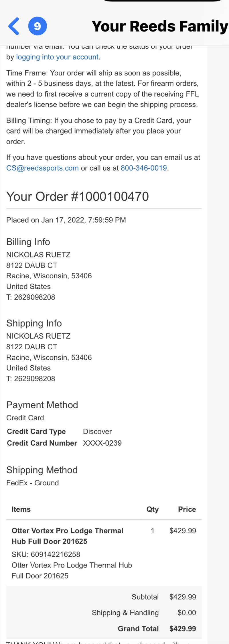The height and width of the screenshot is (644, 229).
Task: Select the Your Order #1000100470 heading
Action: (78, 196)
